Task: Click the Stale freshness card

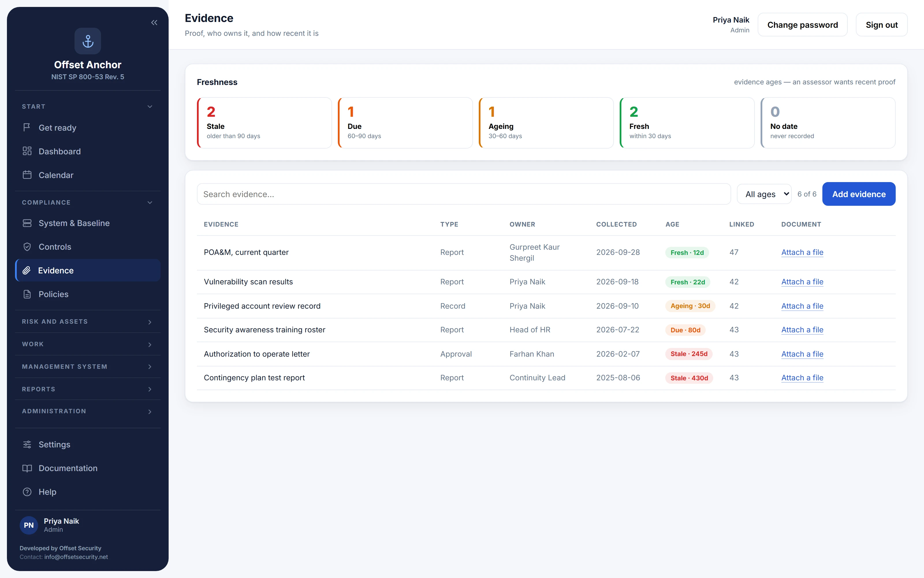Action: (264, 123)
